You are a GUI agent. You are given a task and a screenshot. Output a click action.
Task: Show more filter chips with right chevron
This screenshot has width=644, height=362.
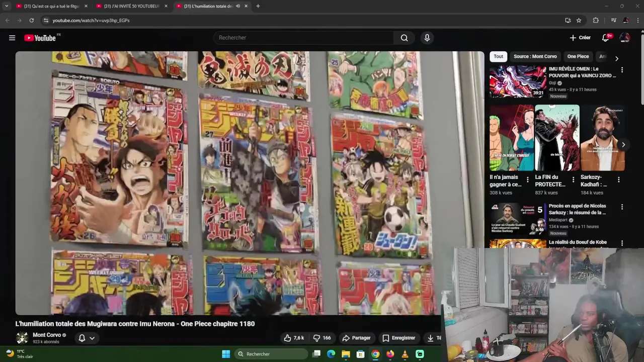point(616,58)
